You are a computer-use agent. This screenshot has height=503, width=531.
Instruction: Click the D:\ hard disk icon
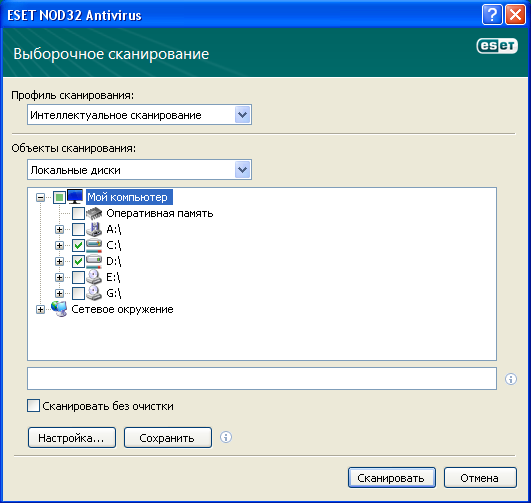[94, 261]
